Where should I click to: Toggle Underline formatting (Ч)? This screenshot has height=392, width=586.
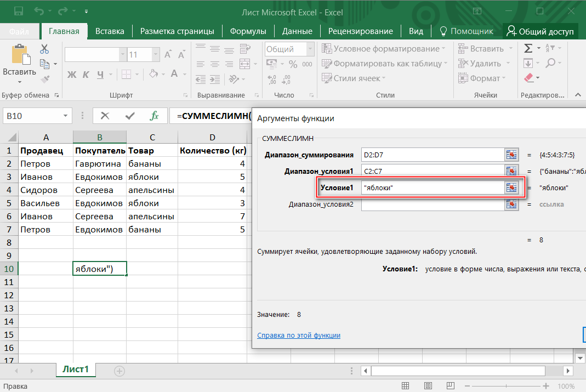coord(100,75)
